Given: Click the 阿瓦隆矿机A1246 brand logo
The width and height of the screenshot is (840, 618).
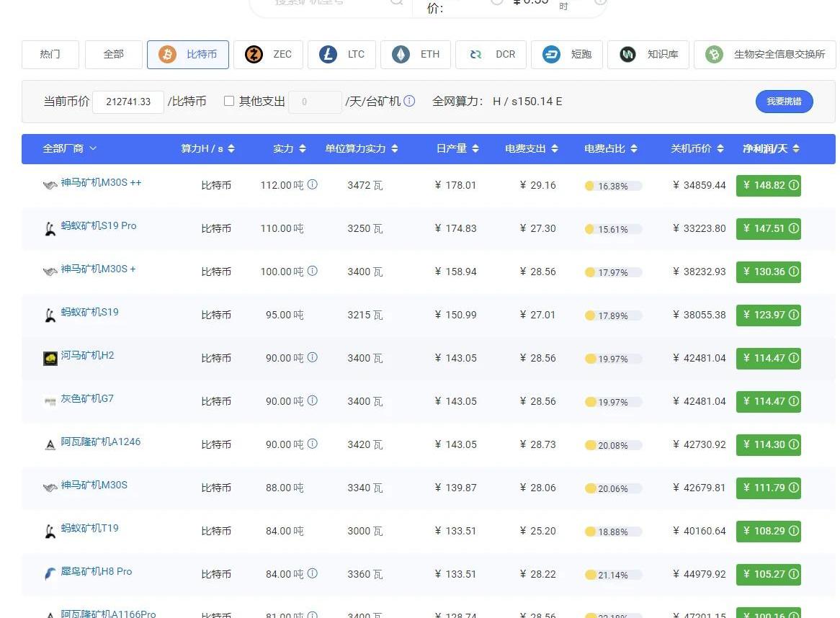Looking at the screenshot, I should click(50, 445).
